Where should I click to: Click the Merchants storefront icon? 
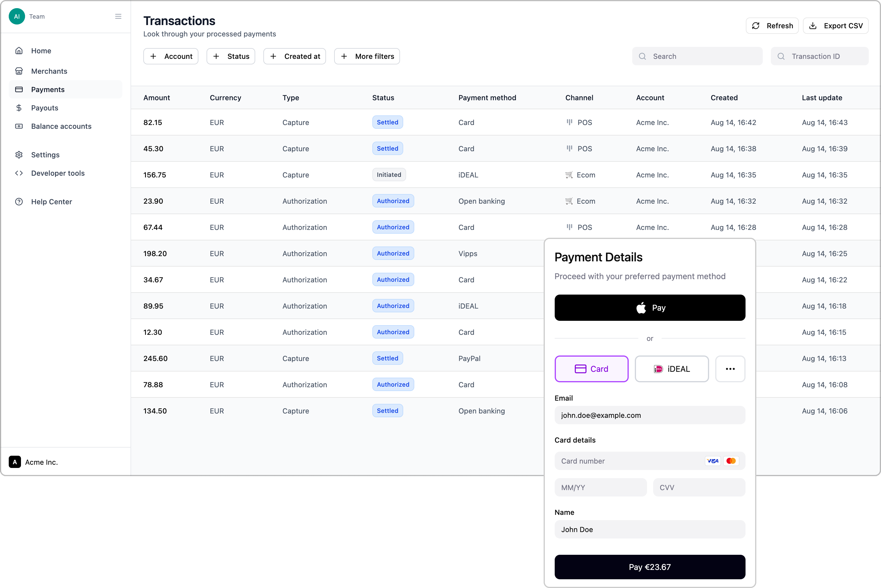click(19, 71)
